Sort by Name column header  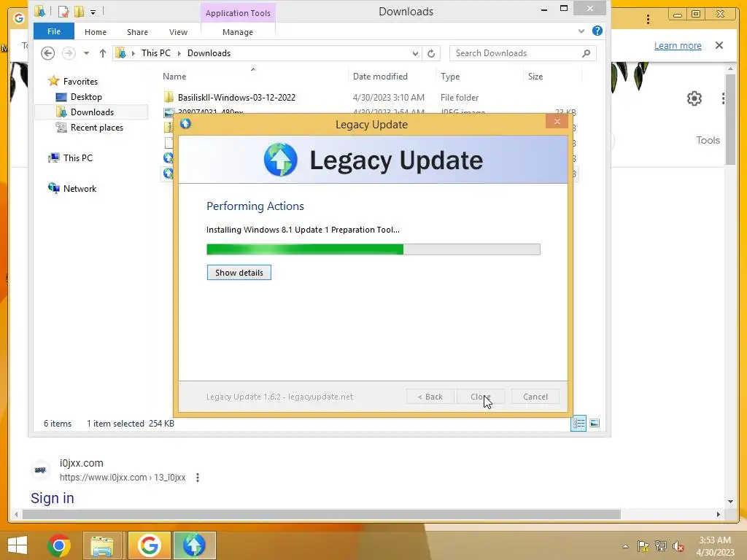[174, 76]
